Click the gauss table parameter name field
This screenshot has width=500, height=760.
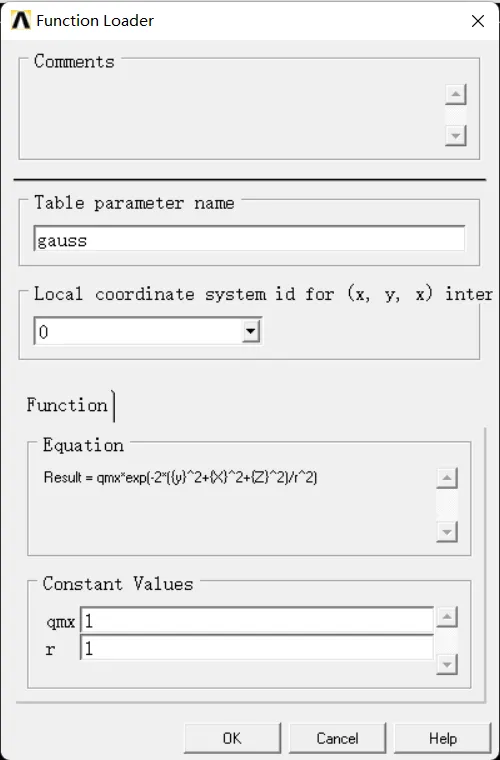250,238
